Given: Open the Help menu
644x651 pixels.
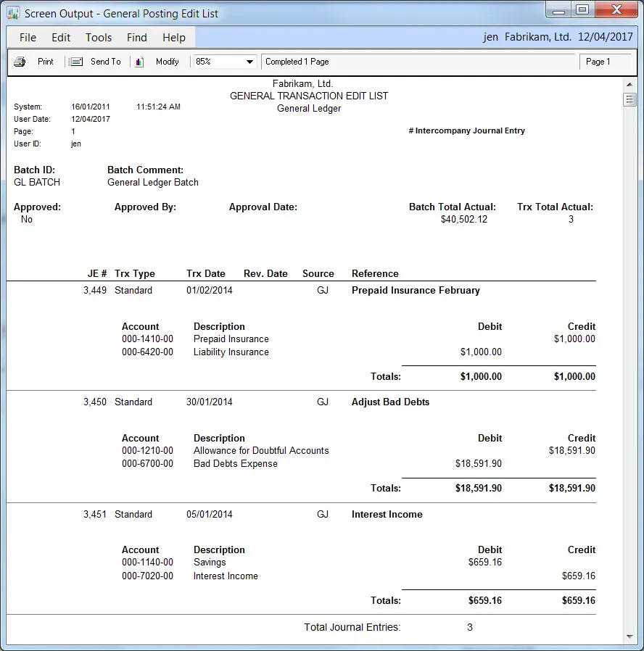Looking at the screenshot, I should 174,38.
